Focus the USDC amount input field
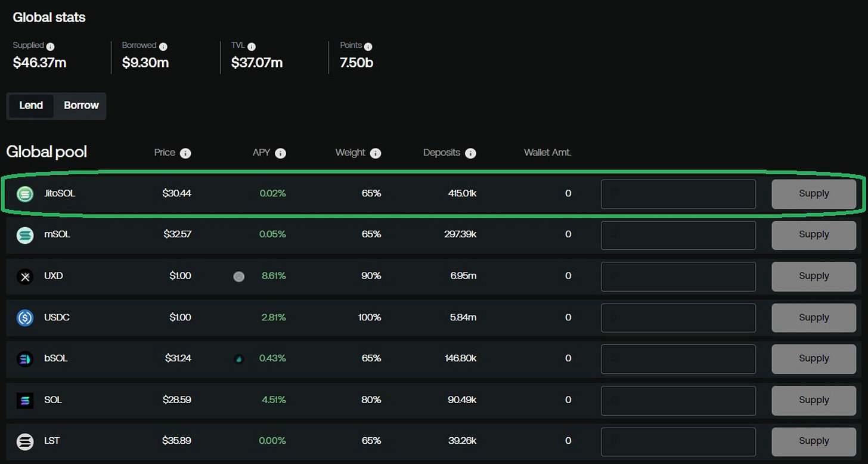 tap(678, 318)
